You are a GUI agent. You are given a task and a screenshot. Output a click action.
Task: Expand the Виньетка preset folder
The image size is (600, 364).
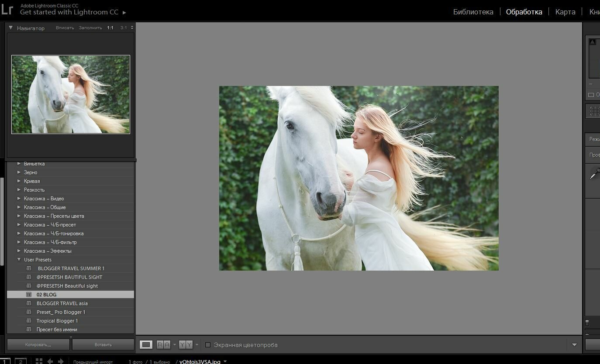(x=19, y=164)
